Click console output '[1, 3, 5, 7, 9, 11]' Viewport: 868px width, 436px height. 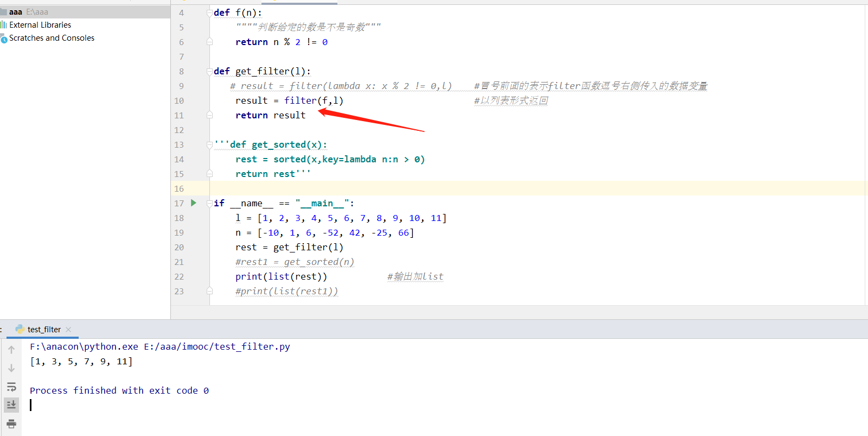(x=81, y=361)
